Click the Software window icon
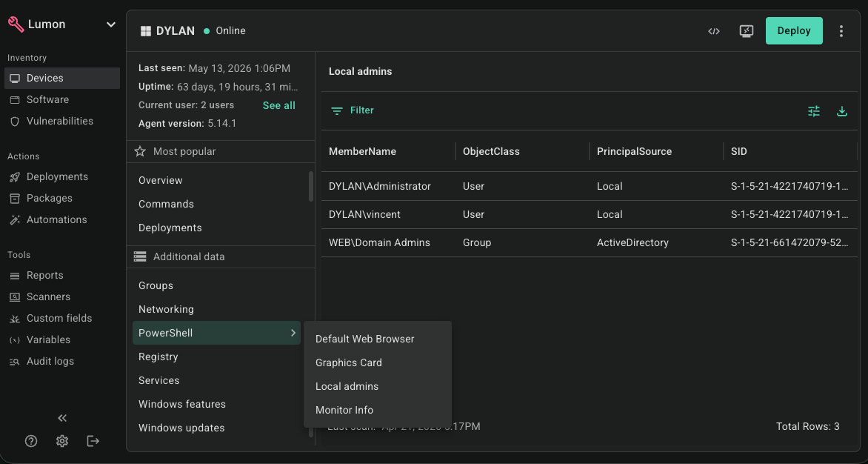 tap(15, 99)
